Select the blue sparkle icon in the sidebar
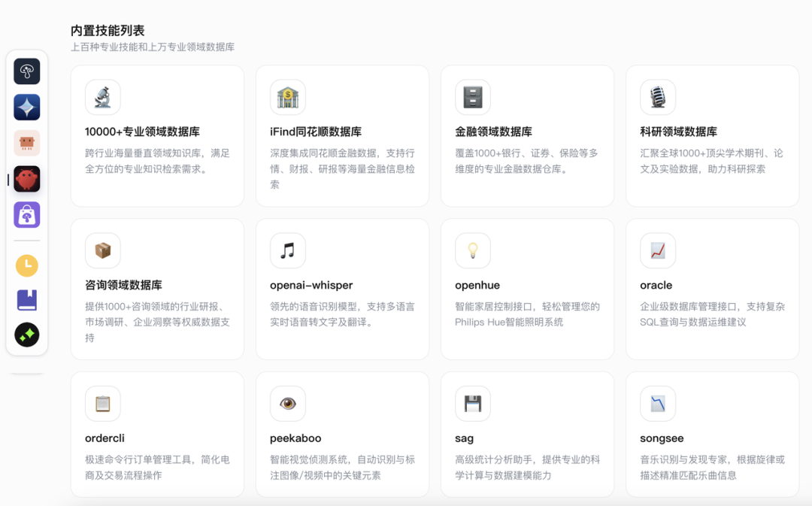Viewport: 812px width, 506px height. [x=27, y=106]
